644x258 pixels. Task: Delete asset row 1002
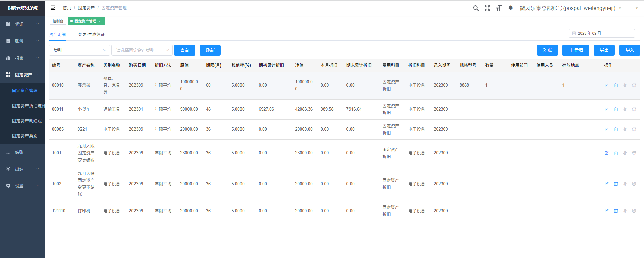pyautogui.click(x=616, y=184)
